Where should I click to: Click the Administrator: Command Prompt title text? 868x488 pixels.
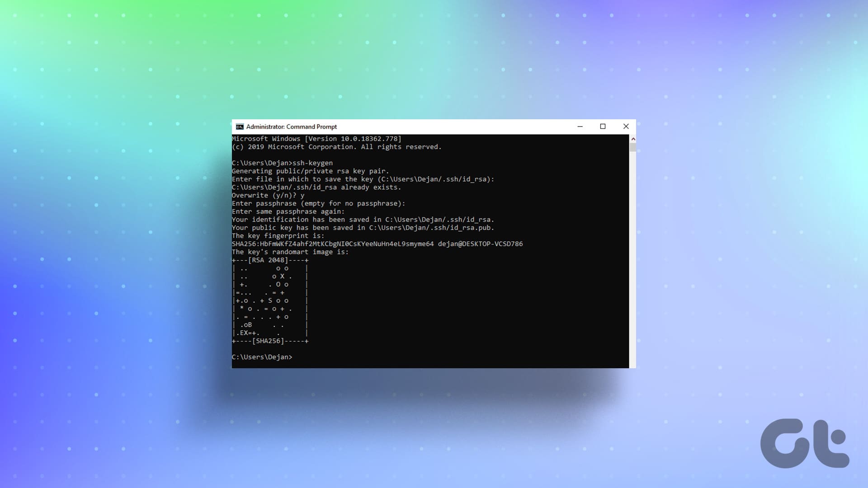point(292,127)
